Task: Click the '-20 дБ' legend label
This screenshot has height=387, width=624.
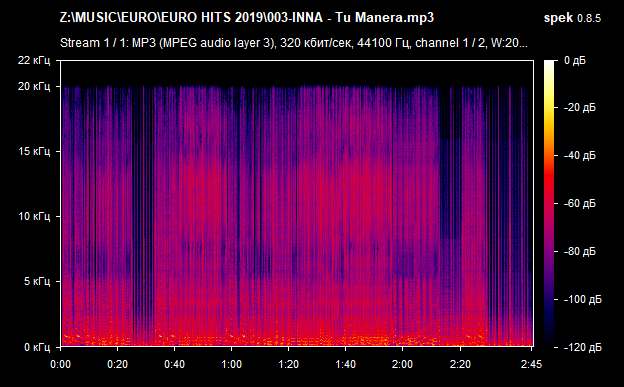Action: point(580,108)
